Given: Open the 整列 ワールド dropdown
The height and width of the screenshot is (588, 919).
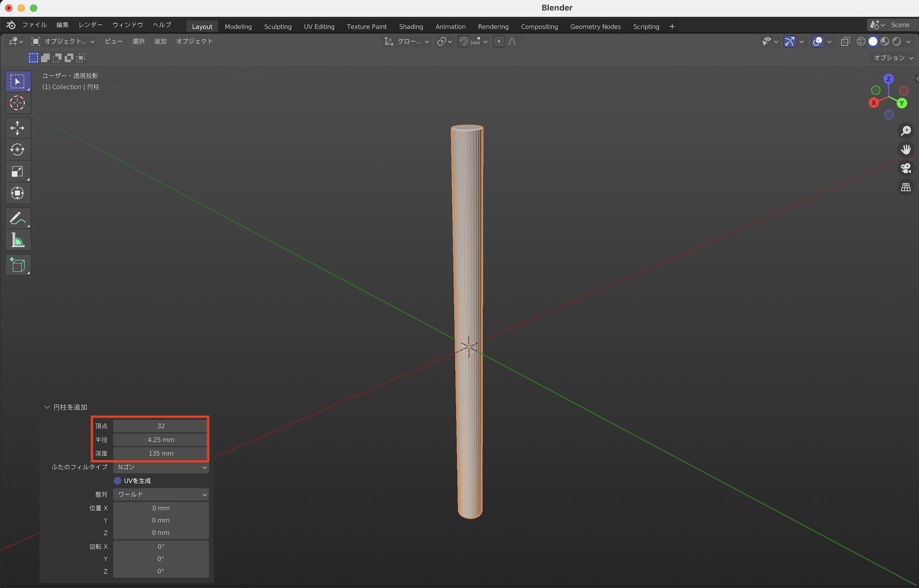Looking at the screenshot, I should pyautogui.click(x=161, y=494).
